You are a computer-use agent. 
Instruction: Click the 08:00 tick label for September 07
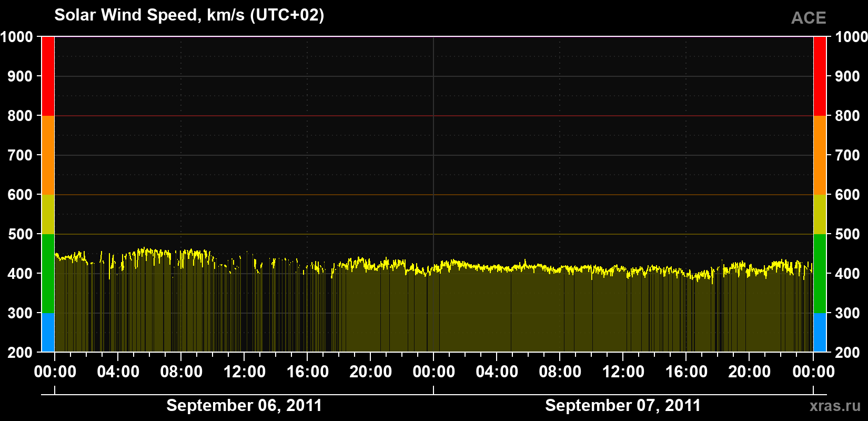tap(560, 372)
